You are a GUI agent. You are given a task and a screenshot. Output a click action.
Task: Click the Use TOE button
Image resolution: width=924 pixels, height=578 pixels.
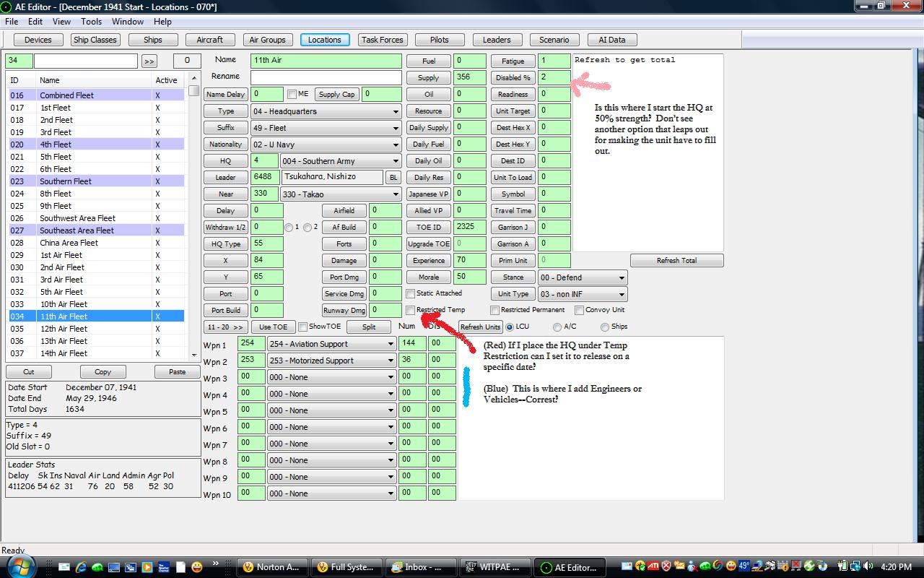273,327
